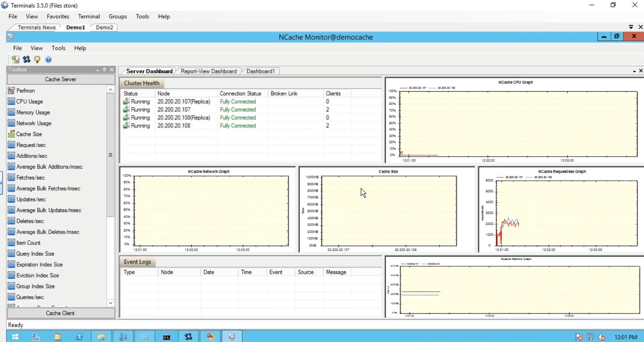Click the blue cluster app taskbar icon

[x=188, y=337]
